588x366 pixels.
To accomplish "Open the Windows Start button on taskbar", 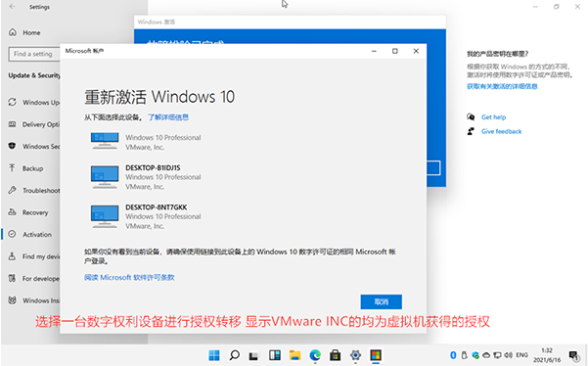I will point(214,355).
